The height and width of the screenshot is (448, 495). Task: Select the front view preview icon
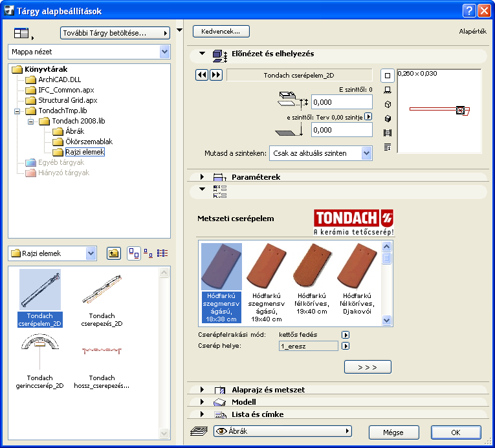pos(388,91)
